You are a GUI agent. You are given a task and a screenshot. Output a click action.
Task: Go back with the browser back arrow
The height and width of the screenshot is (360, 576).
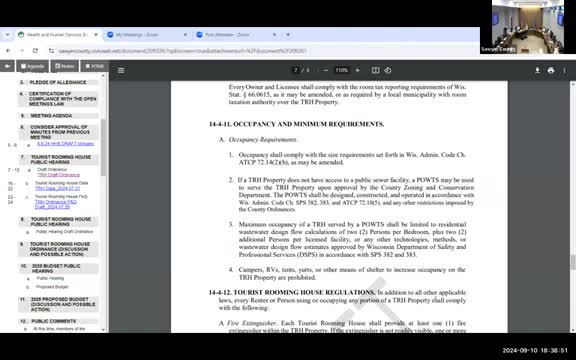(x=8, y=51)
